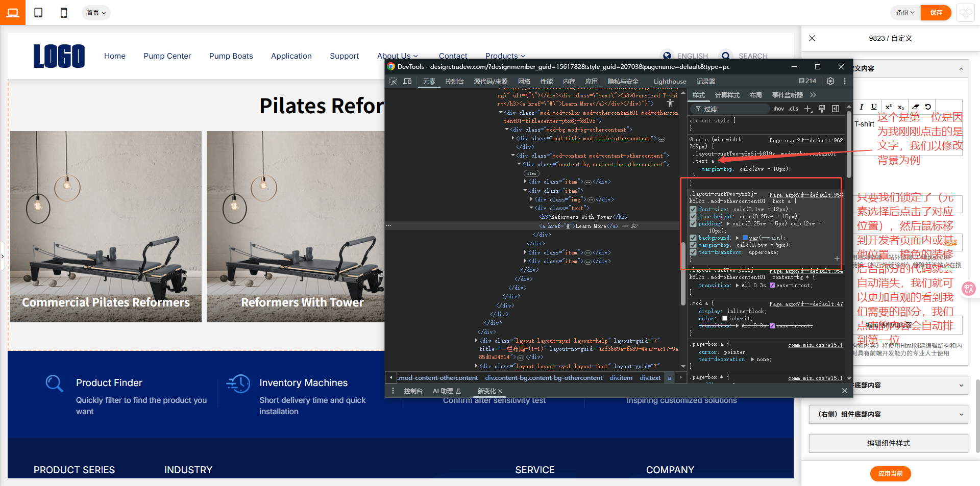Click the Inventory Machines clock icon
The image size is (980, 486).
[238, 383]
